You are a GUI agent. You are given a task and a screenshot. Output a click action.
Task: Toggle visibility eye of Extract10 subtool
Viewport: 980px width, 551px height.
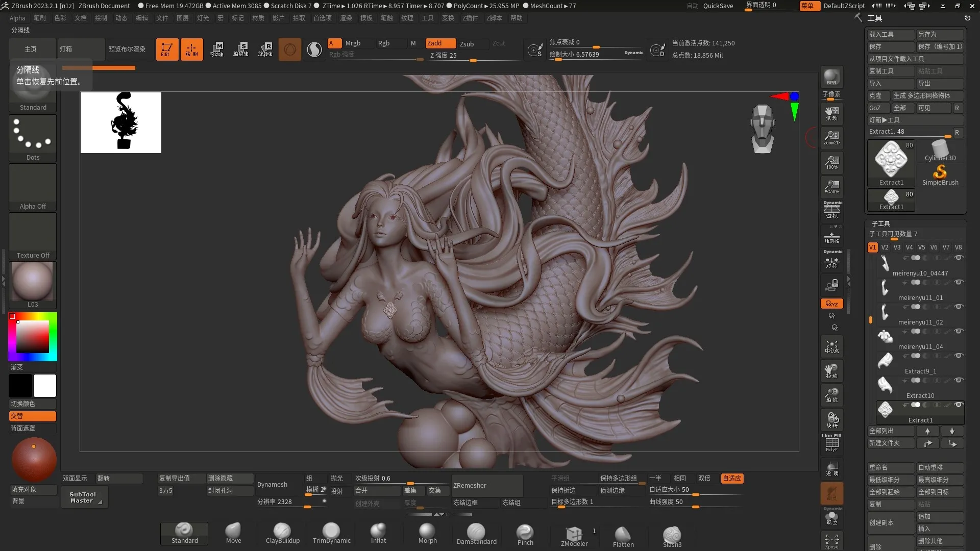click(959, 380)
